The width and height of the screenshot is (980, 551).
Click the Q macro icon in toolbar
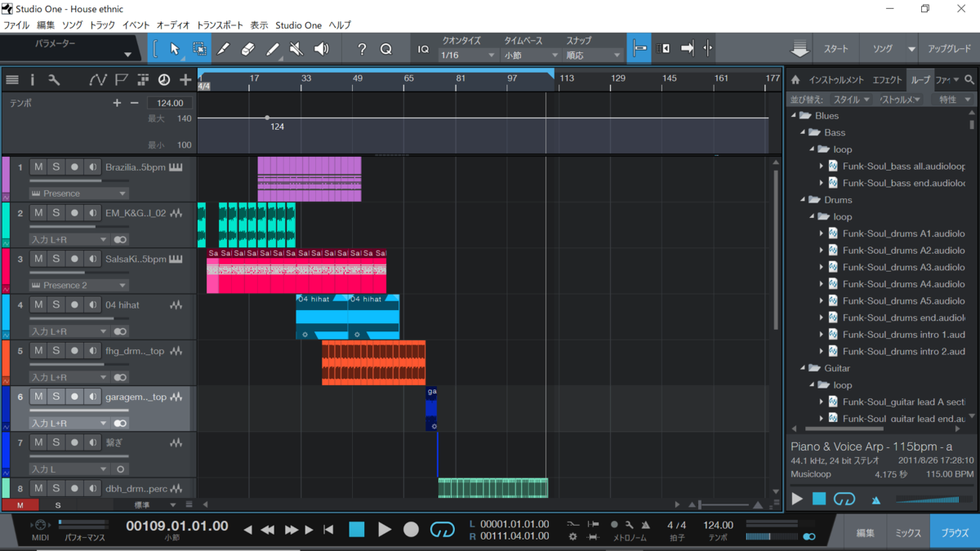coord(386,49)
